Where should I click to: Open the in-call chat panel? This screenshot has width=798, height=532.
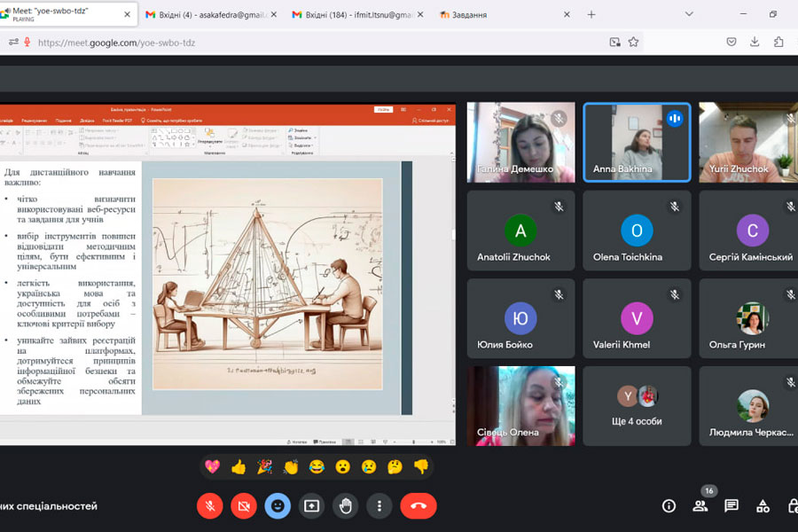coord(731,505)
